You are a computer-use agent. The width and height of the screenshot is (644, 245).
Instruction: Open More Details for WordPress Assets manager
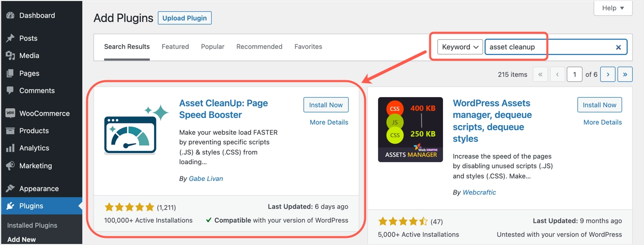point(602,122)
